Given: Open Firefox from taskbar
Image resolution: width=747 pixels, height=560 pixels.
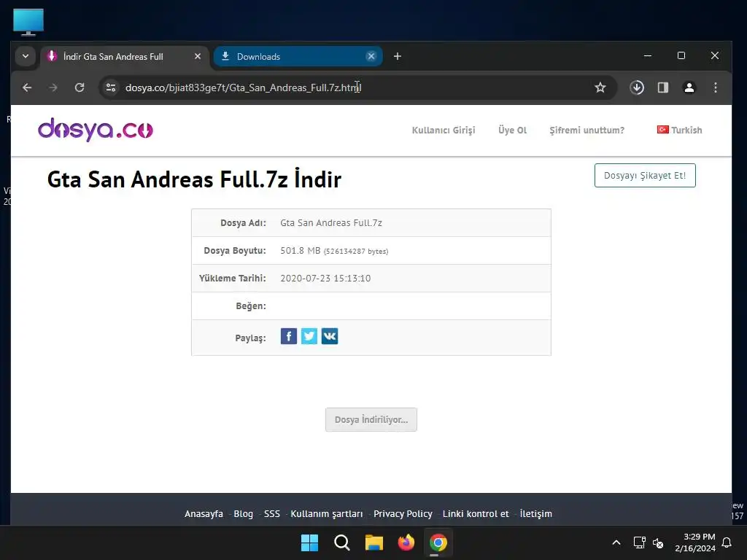Looking at the screenshot, I should [406, 542].
